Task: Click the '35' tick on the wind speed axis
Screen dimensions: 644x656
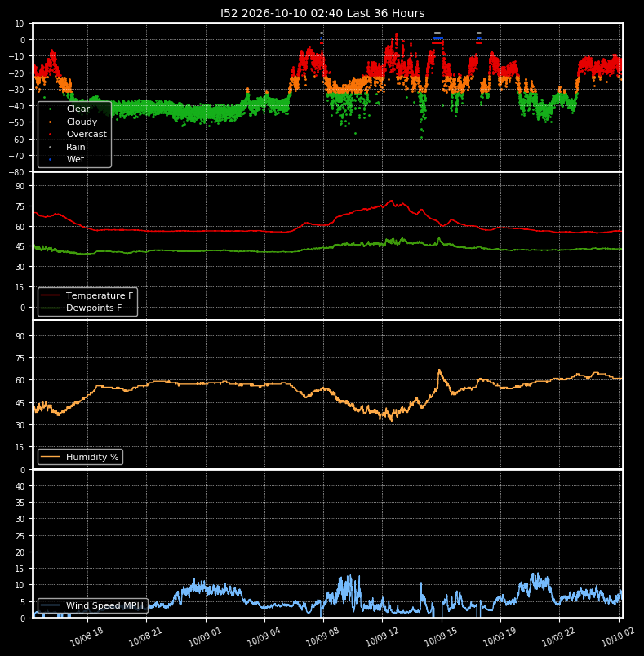Action: (x=20, y=503)
